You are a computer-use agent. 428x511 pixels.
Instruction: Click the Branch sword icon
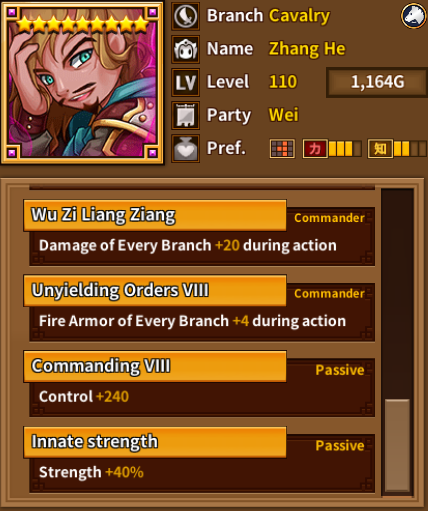point(186,16)
